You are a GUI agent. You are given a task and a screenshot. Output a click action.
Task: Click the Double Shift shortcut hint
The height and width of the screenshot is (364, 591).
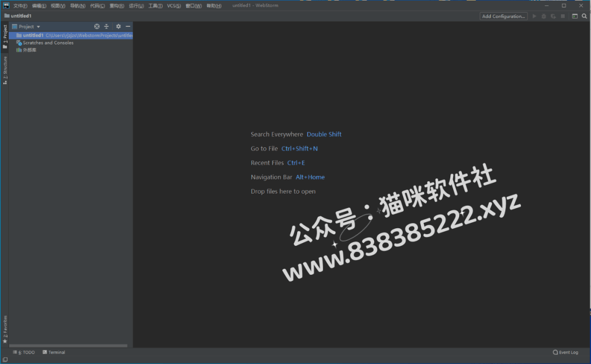[324, 134]
